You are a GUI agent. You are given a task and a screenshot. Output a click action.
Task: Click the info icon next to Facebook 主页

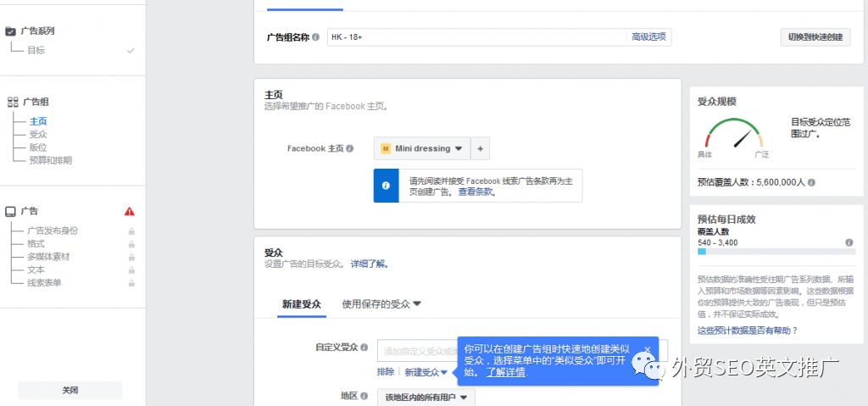(x=350, y=148)
